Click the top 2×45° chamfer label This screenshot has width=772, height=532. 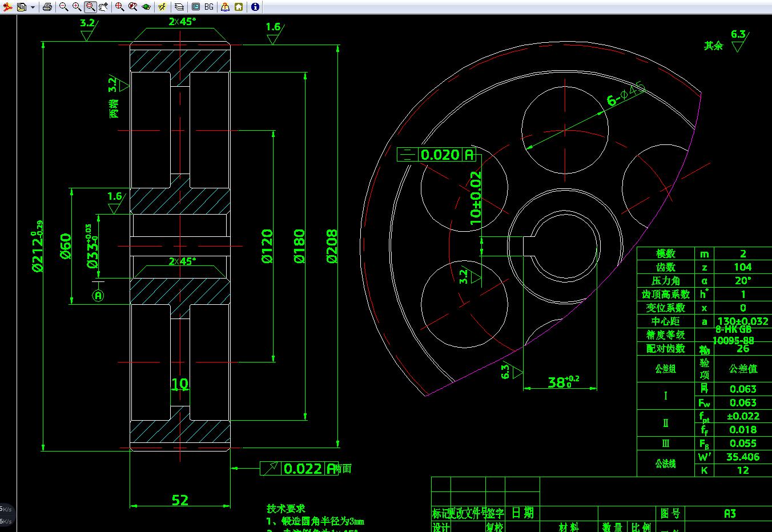[182, 21]
